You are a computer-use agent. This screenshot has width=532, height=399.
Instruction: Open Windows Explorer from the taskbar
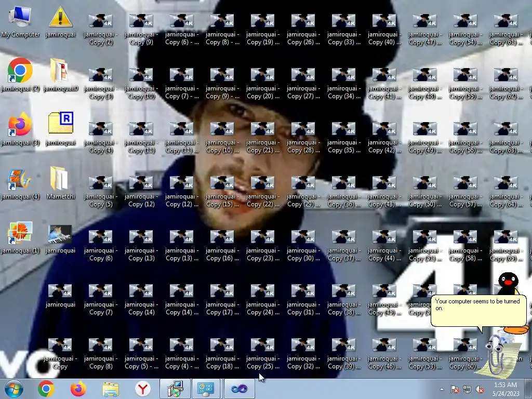pos(111,389)
